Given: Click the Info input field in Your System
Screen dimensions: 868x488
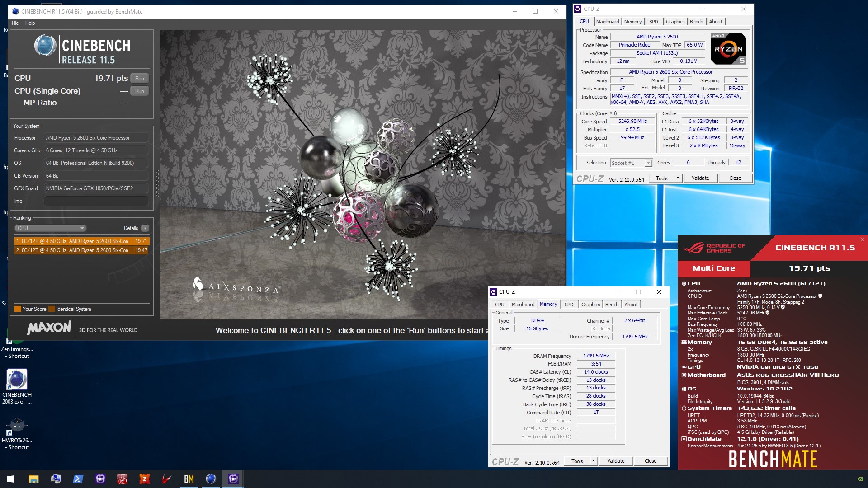Looking at the screenshot, I should [x=96, y=201].
